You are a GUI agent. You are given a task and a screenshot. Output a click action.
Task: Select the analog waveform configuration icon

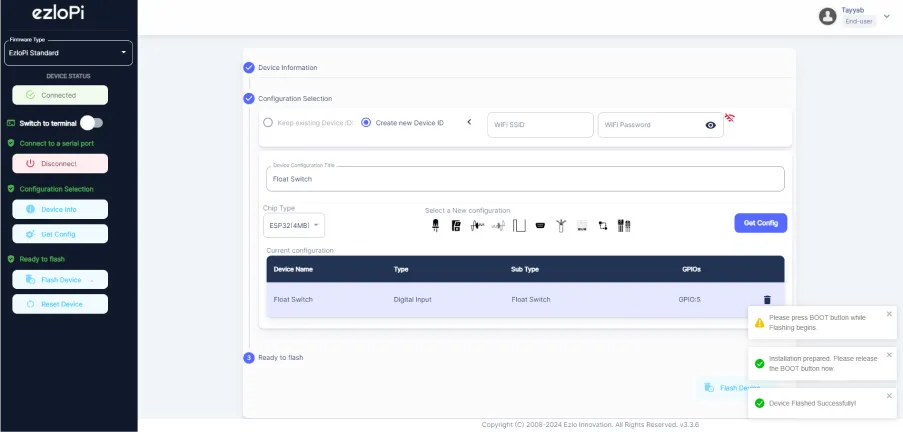[477, 226]
